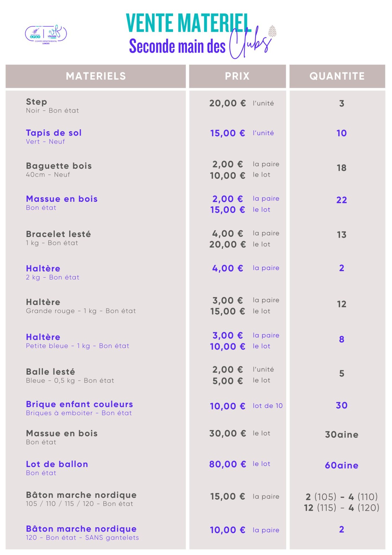Click the Balle lesté item name

tap(51, 372)
